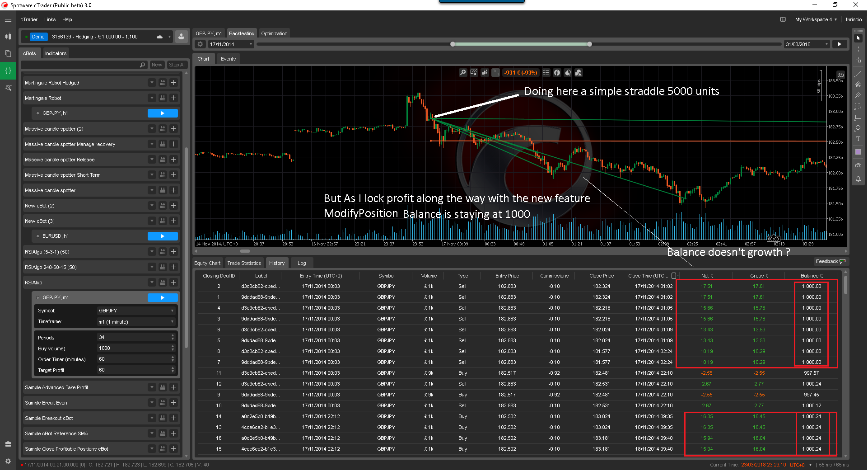Screen dimensions: 868x471
Task: Click the chart snapshot camera icon
Action: [840, 75]
